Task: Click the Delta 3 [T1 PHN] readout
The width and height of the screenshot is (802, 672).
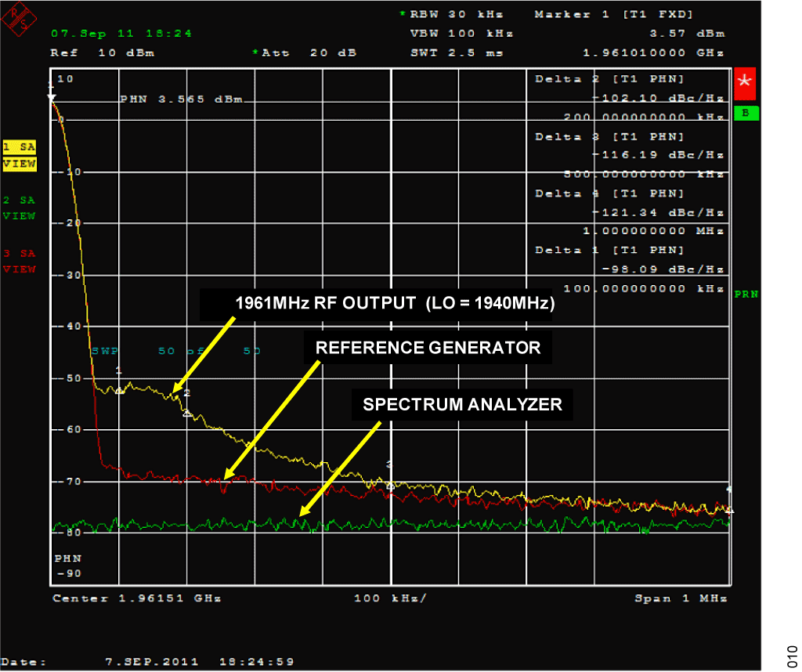Action: coord(609,136)
